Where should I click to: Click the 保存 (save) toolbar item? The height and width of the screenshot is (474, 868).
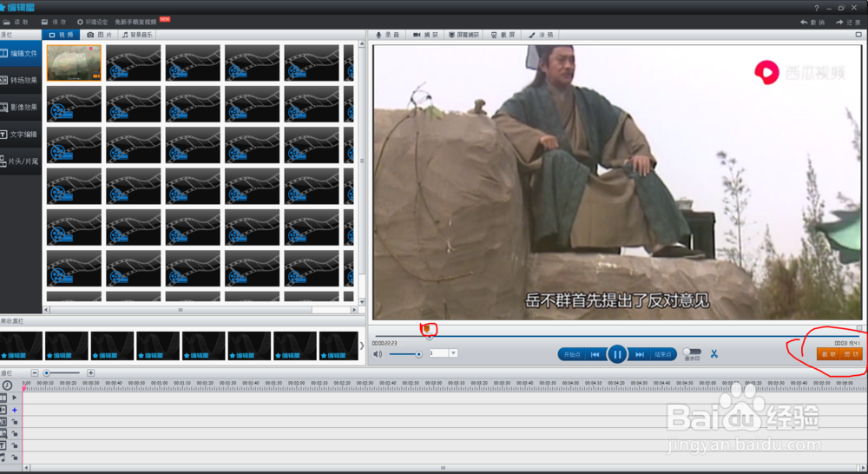(x=54, y=23)
